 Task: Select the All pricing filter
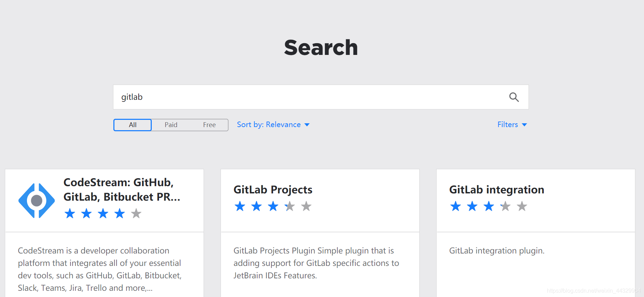point(132,125)
